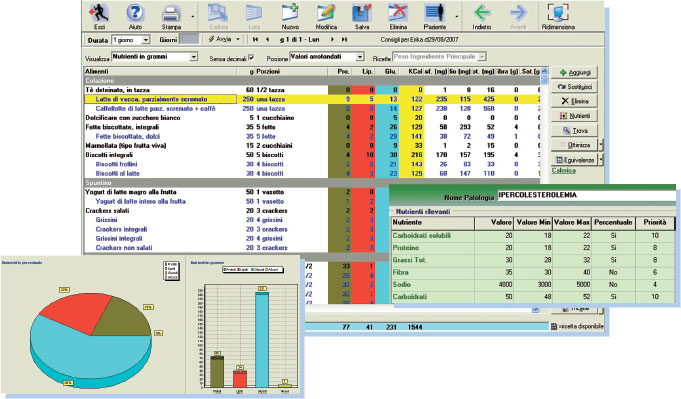Viewport: 681px width, 399px height.
Task: Open the Aiuto help icon
Action: pyautogui.click(x=135, y=13)
